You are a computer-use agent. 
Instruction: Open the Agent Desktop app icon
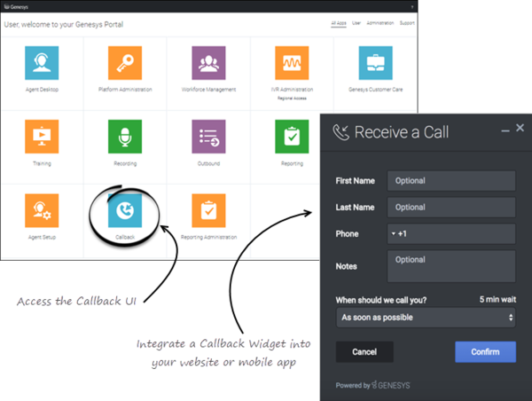[x=42, y=63]
